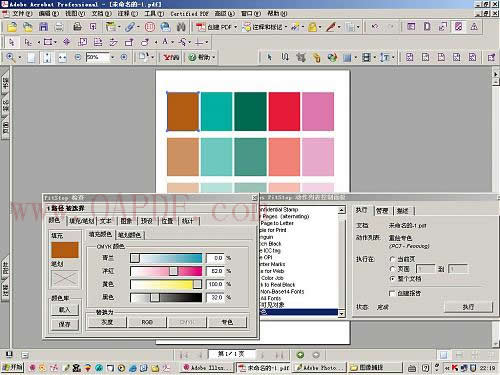Image resolution: width=500 pixels, height=375 pixels.
Task: Expand the Secure padlock dropdown arrow
Action: coord(320,27)
